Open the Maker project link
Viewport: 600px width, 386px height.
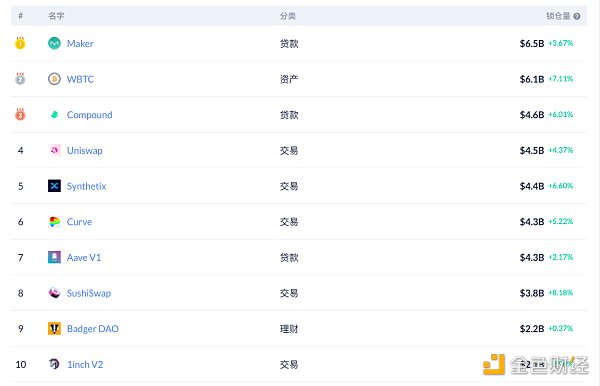tap(80, 43)
